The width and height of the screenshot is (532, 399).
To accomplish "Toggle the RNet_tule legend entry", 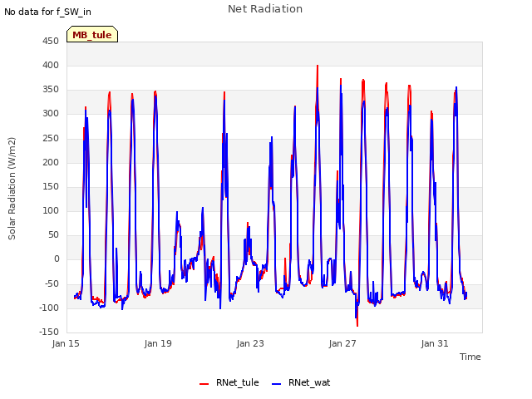I will 229,382.
